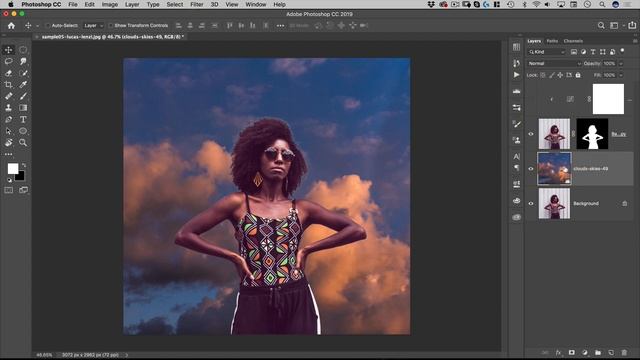Select the Pen tool
The height and width of the screenshot is (360, 640).
coord(9,120)
